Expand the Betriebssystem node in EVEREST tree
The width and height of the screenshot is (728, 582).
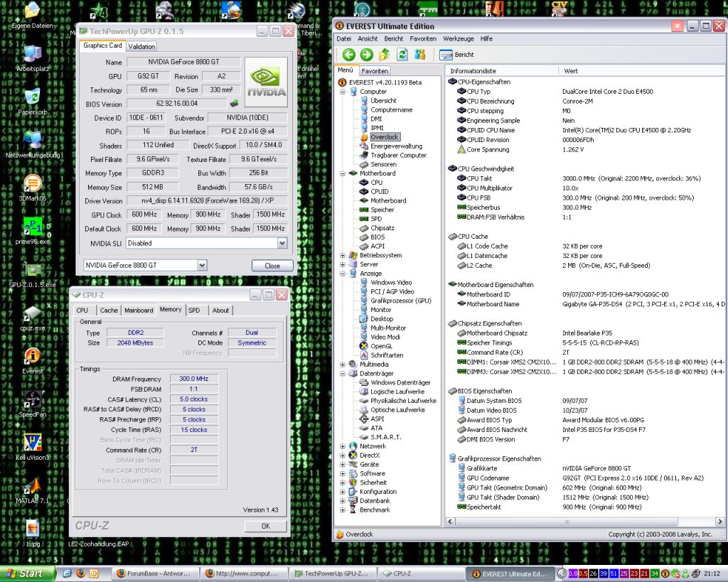(x=343, y=255)
